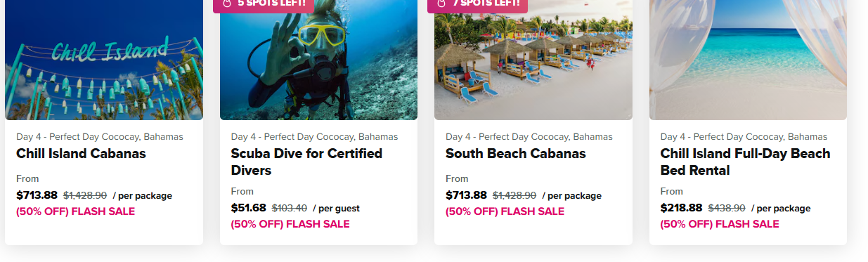Viewport: 868px width, 262px height.
Task: Click FLASH SALE label under South Beach Cabanas
Action: coord(532,211)
